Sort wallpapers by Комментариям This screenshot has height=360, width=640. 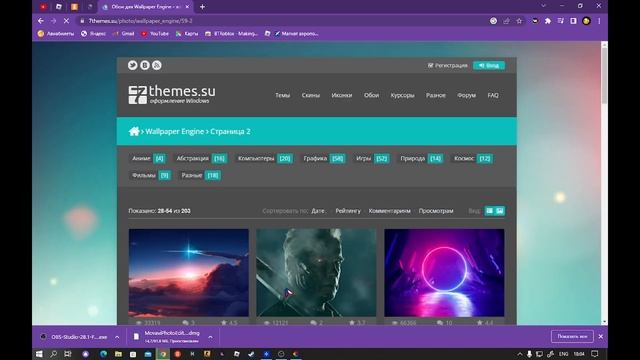389,211
